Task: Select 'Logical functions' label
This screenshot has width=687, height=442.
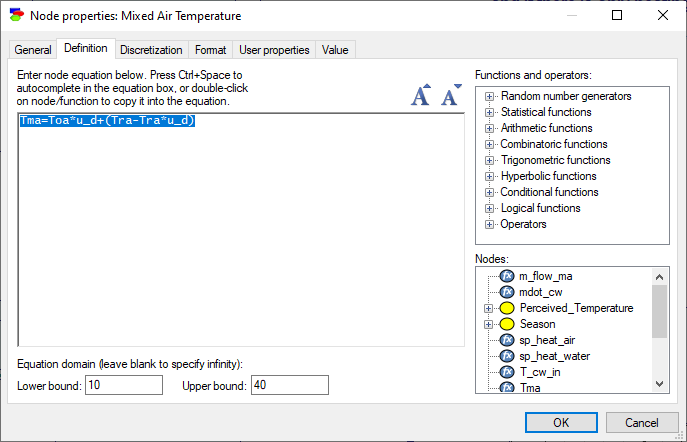Action: click(541, 209)
